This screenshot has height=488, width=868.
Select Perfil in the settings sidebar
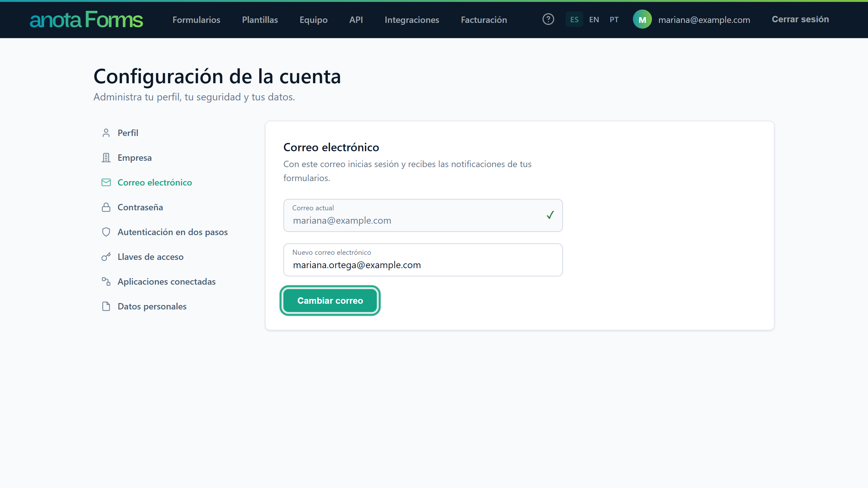(128, 133)
